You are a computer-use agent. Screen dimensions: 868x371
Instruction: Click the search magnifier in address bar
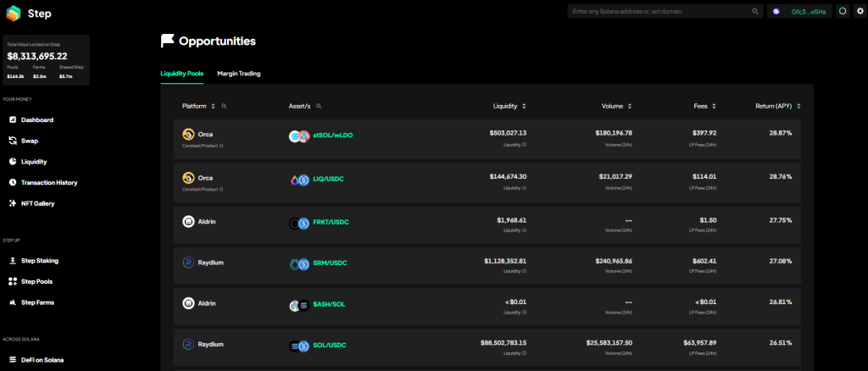click(755, 11)
